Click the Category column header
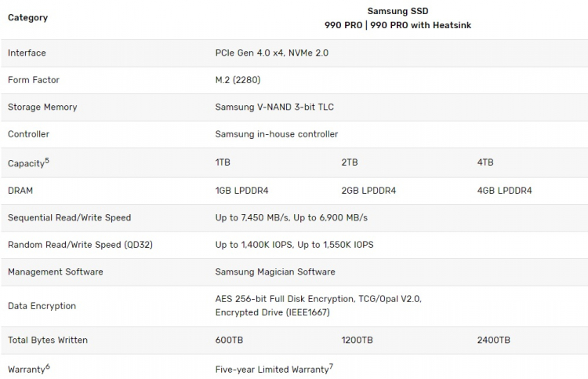The image size is (588, 379). pyautogui.click(x=27, y=17)
